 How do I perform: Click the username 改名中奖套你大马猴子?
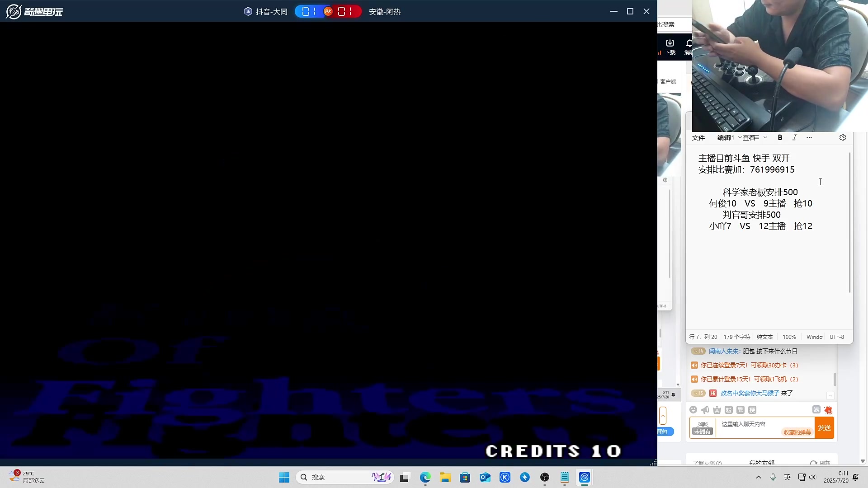(x=750, y=393)
